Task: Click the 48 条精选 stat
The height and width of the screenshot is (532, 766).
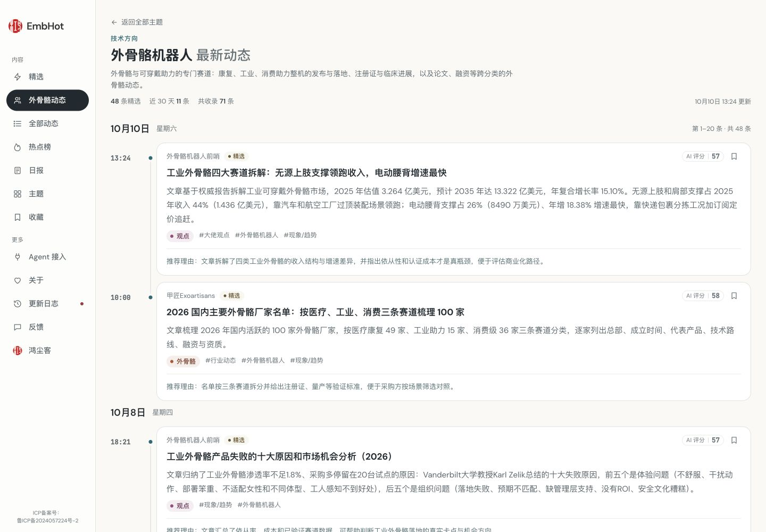Action: pyautogui.click(x=126, y=101)
